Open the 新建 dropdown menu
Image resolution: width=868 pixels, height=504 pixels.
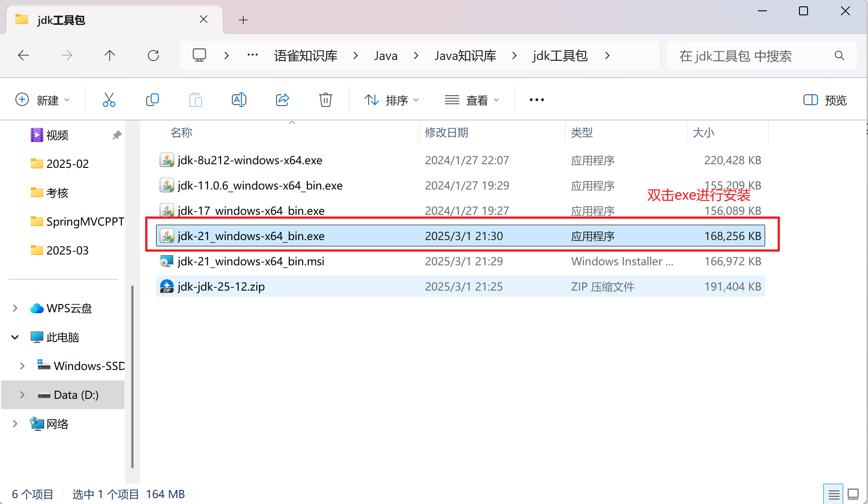tap(42, 100)
